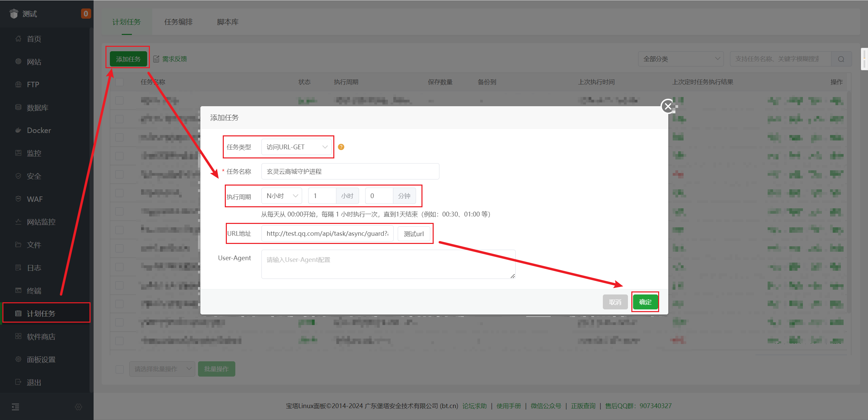
Task: Click the WAF shield sidebar icon
Action: point(18,199)
